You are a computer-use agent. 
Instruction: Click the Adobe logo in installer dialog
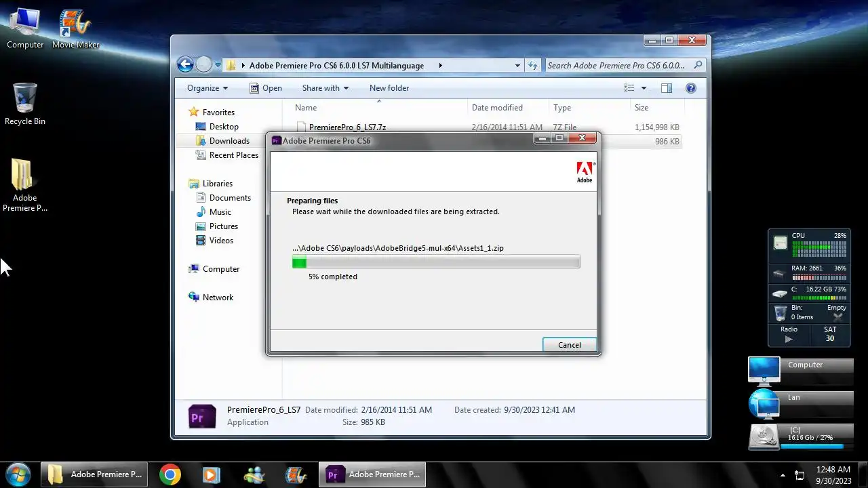585,171
